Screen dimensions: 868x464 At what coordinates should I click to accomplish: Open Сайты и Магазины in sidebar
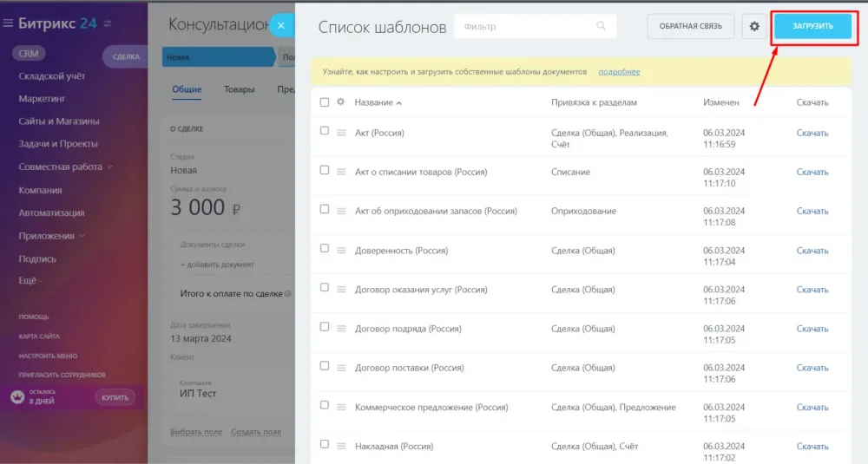pyautogui.click(x=59, y=121)
